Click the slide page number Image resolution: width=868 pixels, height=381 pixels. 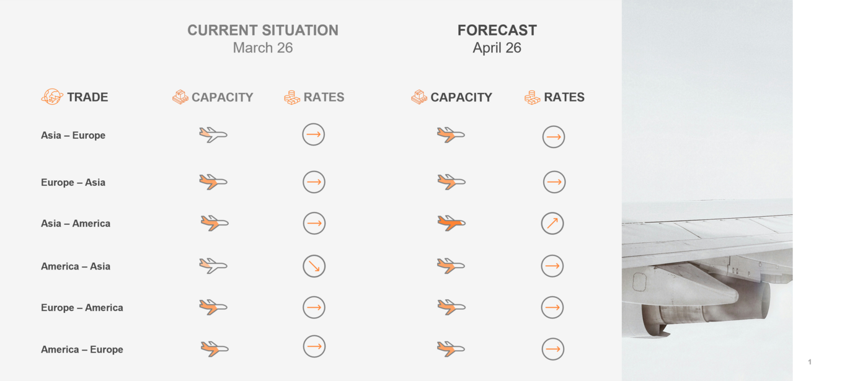pyautogui.click(x=810, y=362)
